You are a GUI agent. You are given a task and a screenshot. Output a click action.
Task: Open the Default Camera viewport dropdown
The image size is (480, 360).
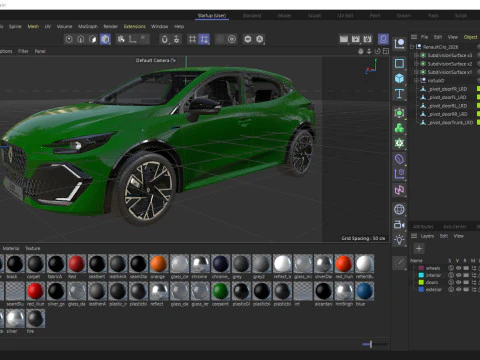(x=155, y=60)
